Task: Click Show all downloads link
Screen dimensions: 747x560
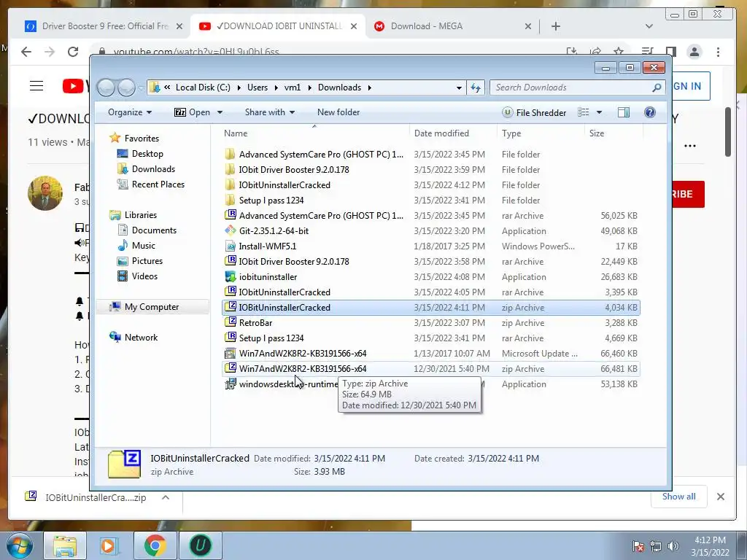Action: pyautogui.click(x=678, y=496)
